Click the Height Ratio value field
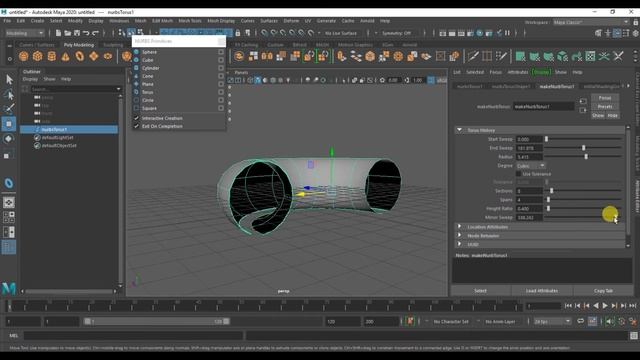The width and height of the screenshot is (640, 360). coord(529,209)
